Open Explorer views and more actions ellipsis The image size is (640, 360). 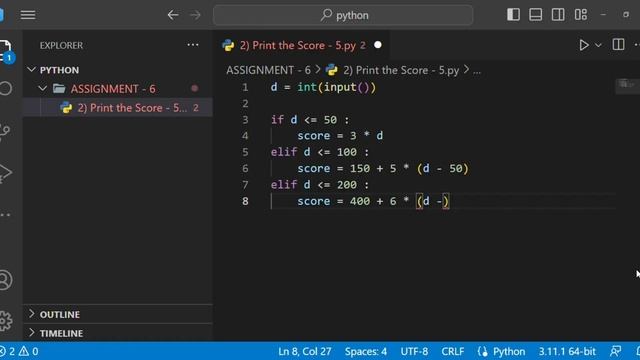click(193, 45)
